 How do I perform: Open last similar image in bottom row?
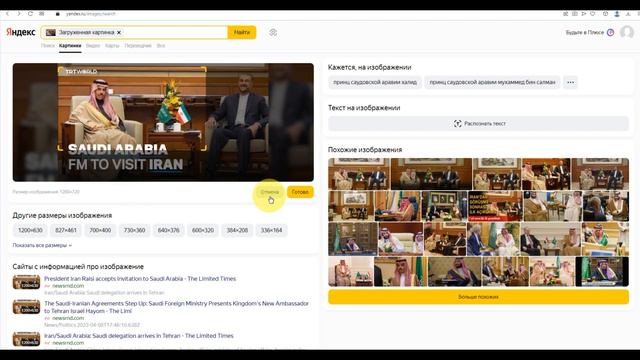[x=602, y=271]
